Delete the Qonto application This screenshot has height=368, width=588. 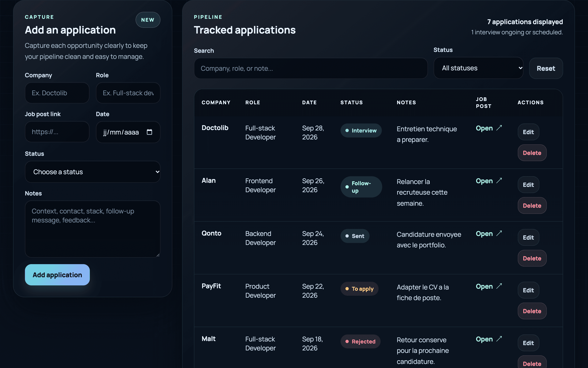pos(532,258)
